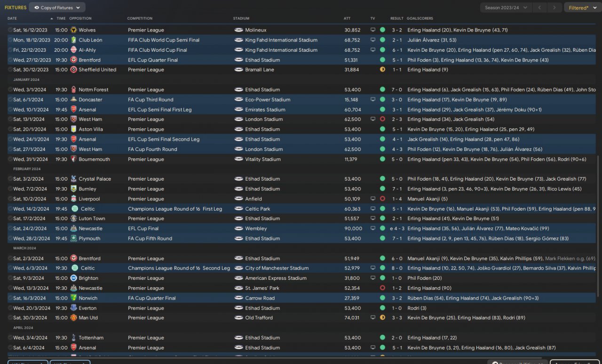This screenshot has height=364, width=602.
Task: Toggle the check circle for Sat, 16/12/2023
Action: coord(10,30)
